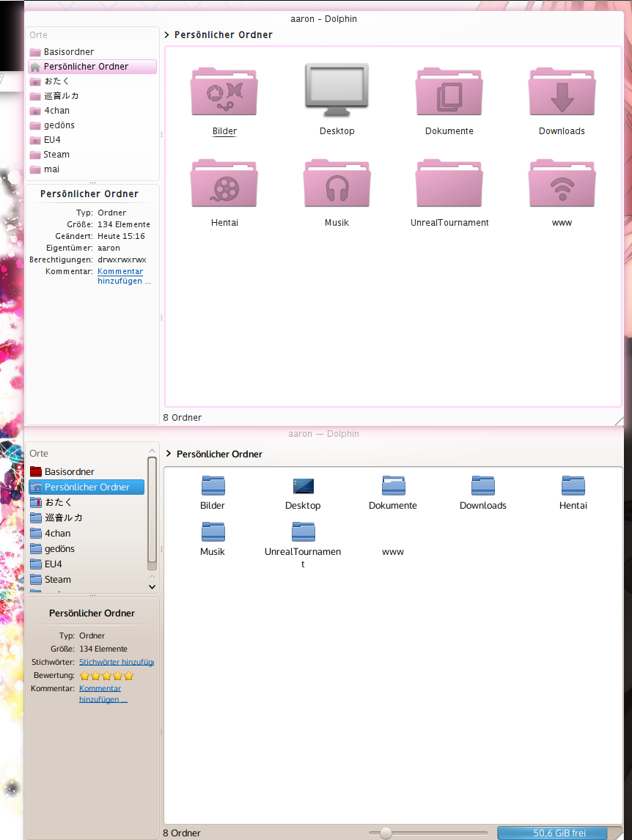Open the blue Downloads folder icon

tap(483, 485)
